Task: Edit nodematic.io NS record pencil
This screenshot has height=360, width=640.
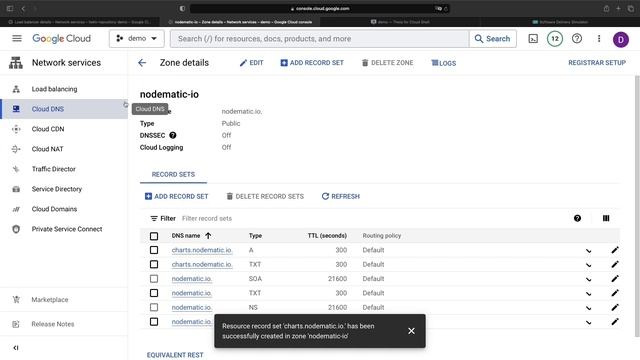Action: (615, 307)
